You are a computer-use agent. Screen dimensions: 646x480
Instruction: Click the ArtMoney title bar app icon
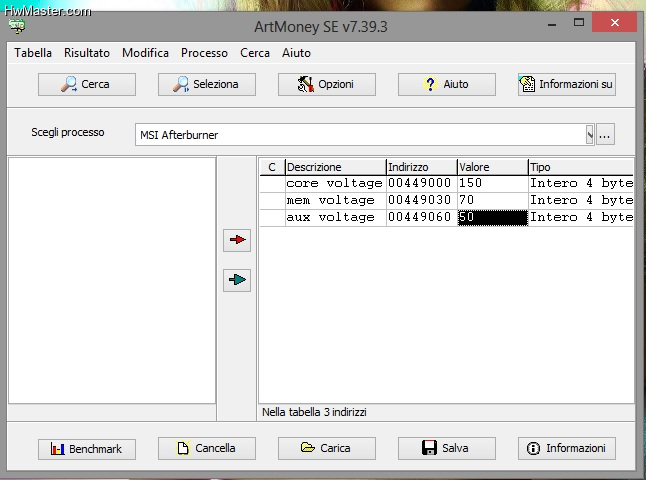pos(17,26)
